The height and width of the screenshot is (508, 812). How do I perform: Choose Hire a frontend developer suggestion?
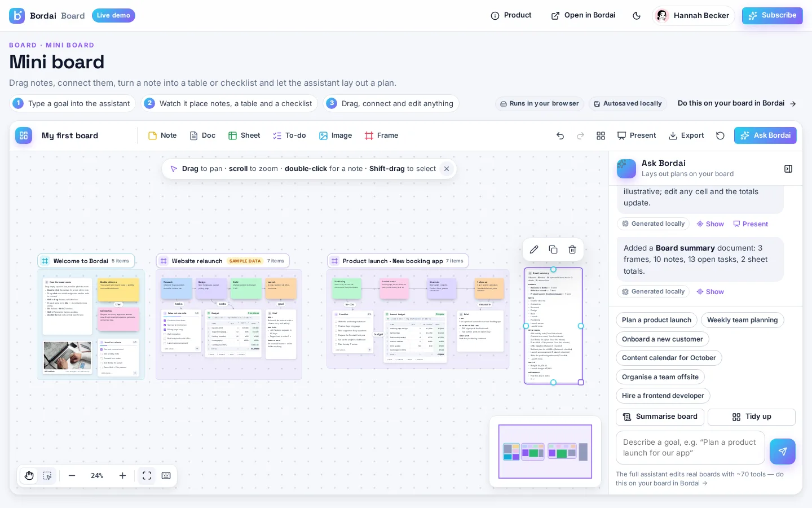(663, 396)
